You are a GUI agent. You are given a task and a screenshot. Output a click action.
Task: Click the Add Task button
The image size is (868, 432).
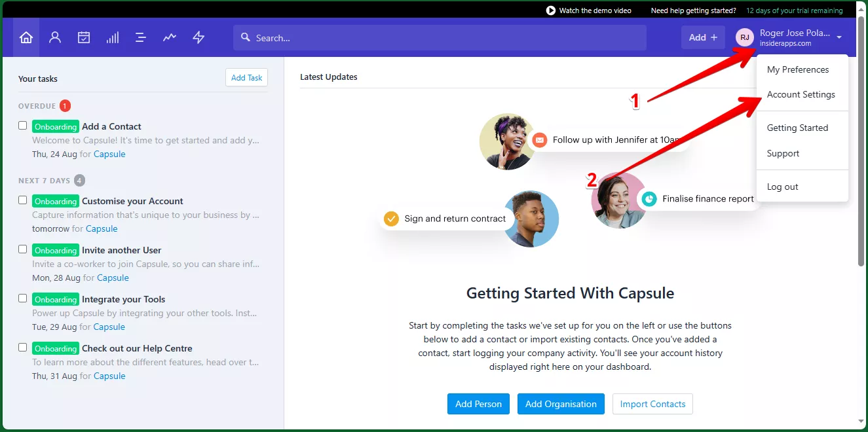[246, 77]
